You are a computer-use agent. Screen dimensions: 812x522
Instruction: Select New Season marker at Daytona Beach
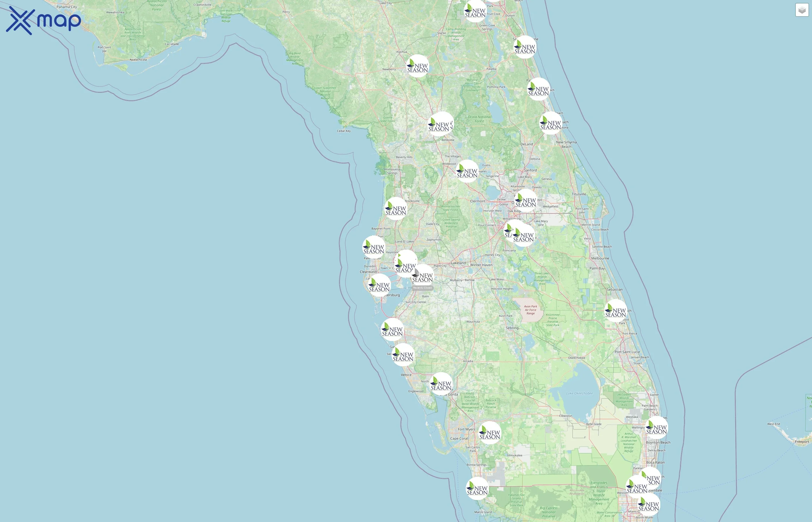(551, 123)
